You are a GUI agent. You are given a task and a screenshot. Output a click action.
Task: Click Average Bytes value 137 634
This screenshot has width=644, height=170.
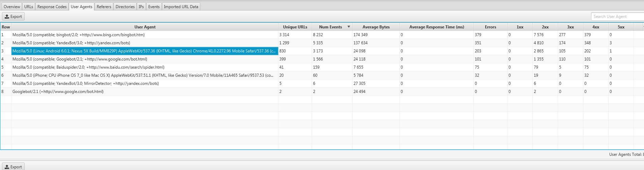pos(361,43)
